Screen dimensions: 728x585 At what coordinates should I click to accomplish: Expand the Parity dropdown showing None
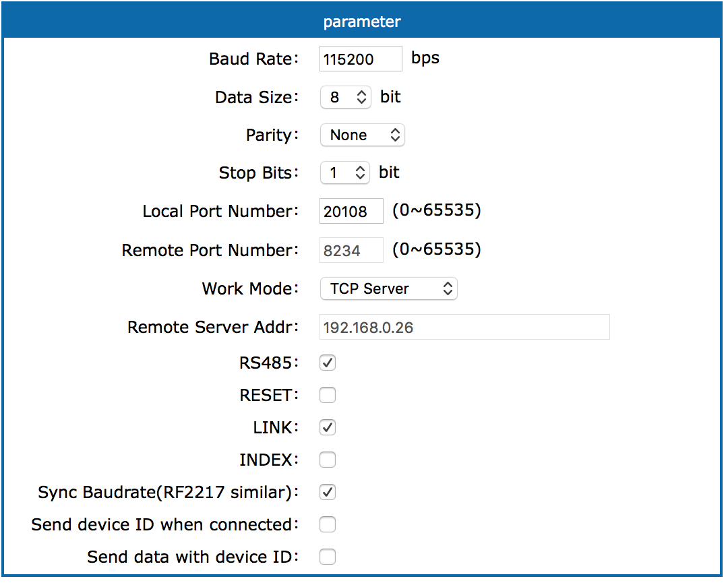(x=362, y=135)
